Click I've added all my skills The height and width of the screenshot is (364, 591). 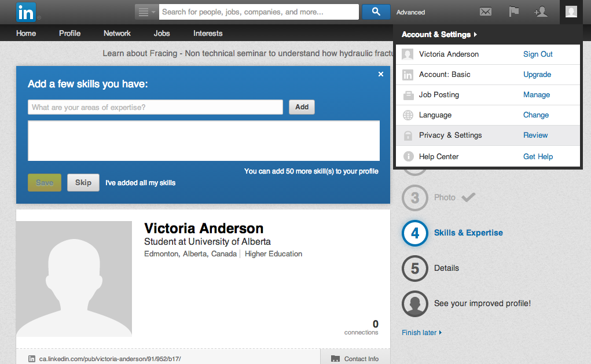tap(140, 183)
